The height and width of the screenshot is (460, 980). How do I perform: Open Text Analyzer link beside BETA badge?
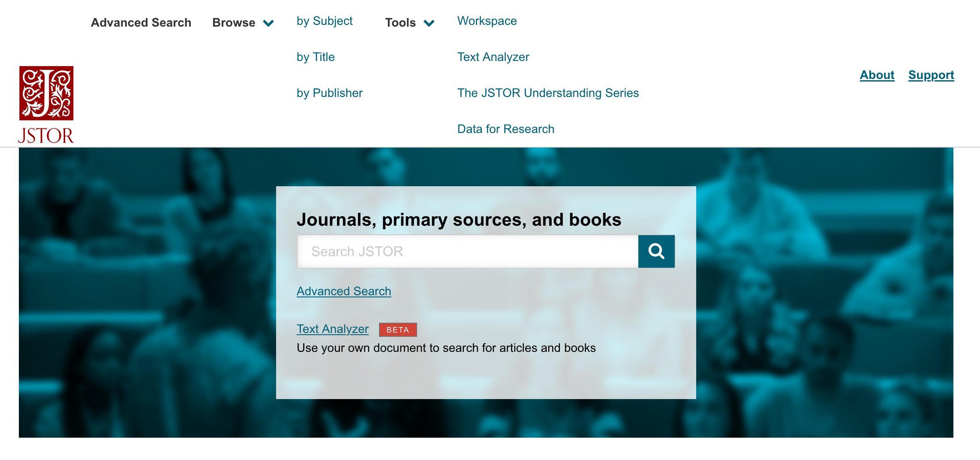point(333,329)
